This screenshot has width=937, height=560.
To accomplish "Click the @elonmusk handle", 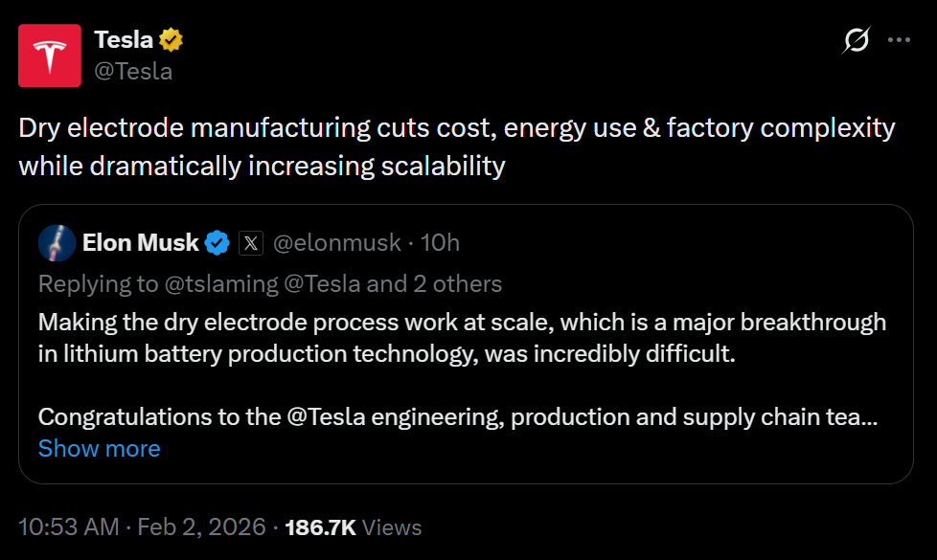I will pos(337,243).
